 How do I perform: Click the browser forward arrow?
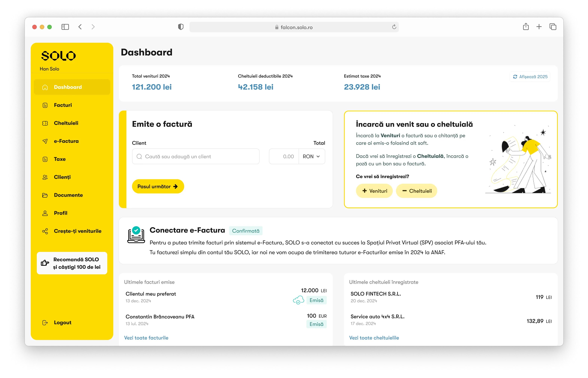coord(93,27)
